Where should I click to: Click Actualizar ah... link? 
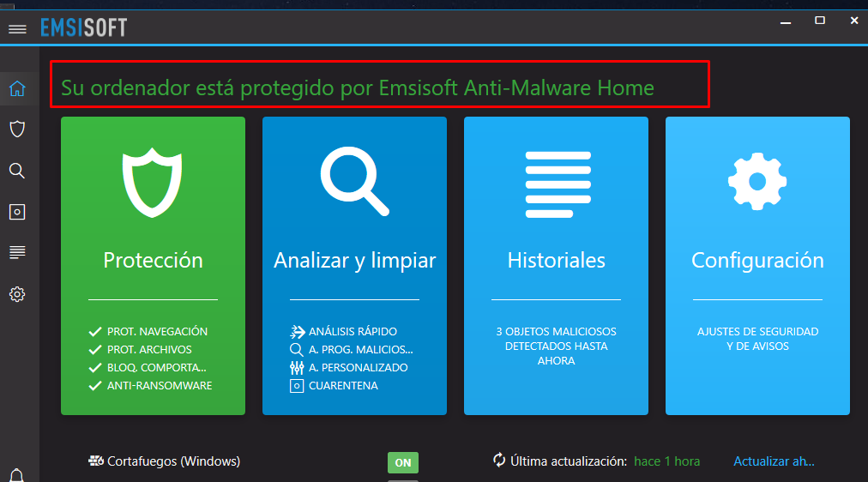(x=774, y=461)
